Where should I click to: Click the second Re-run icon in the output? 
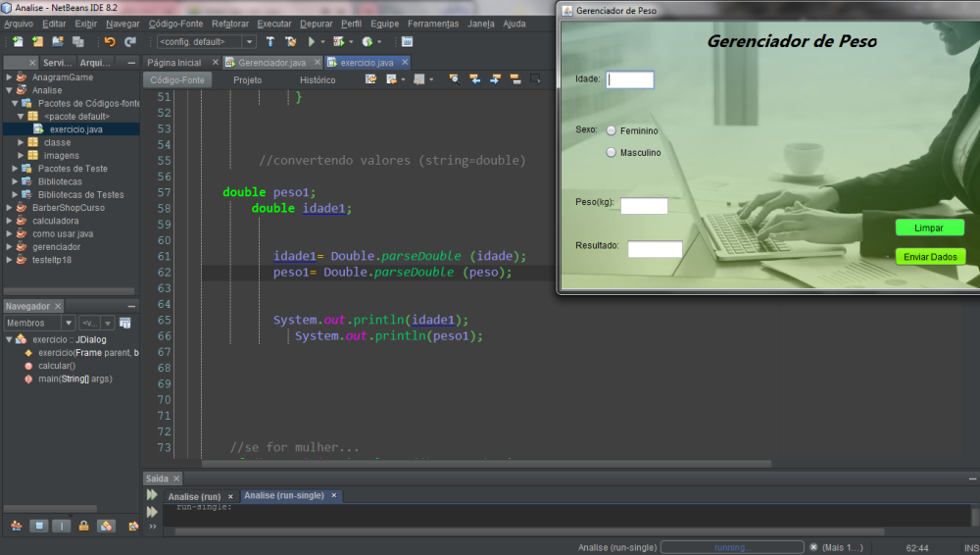pyautogui.click(x=152, y=512)
